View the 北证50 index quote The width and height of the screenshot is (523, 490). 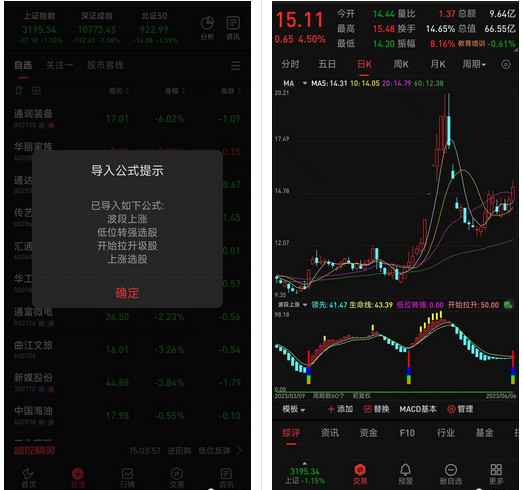(x=154, y=28)
